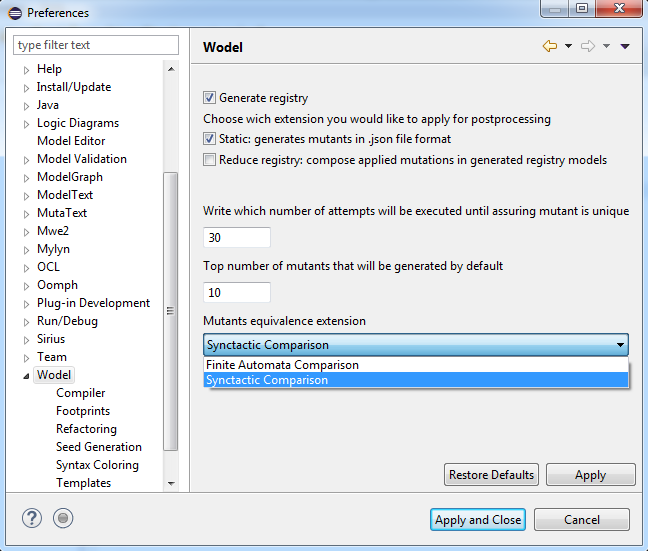Click the tree vertical scrollbar thumb
The height and width of the screenshot is (551, 648).
[x=171, y=311]
